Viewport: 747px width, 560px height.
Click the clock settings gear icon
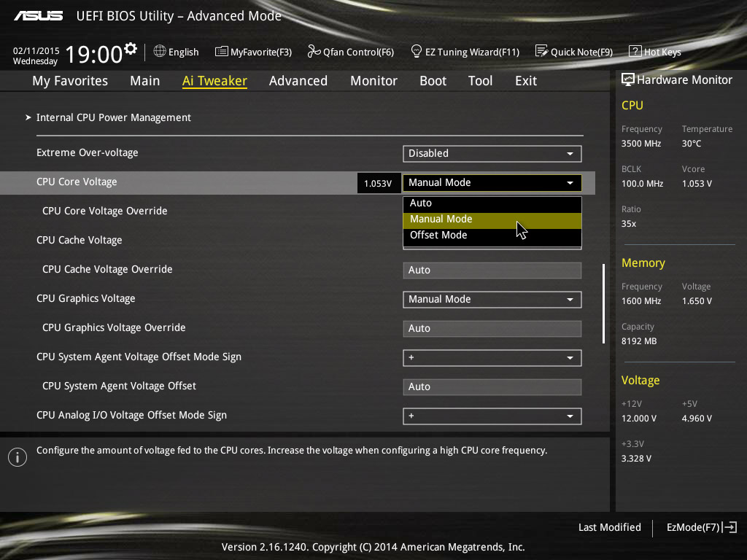131,49
